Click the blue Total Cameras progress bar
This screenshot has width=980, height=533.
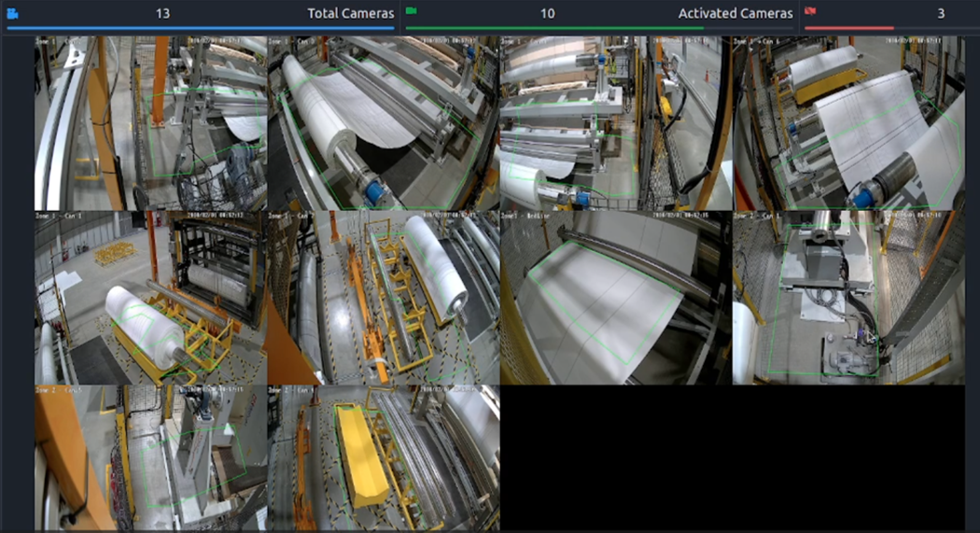click(x=200, y=28)
